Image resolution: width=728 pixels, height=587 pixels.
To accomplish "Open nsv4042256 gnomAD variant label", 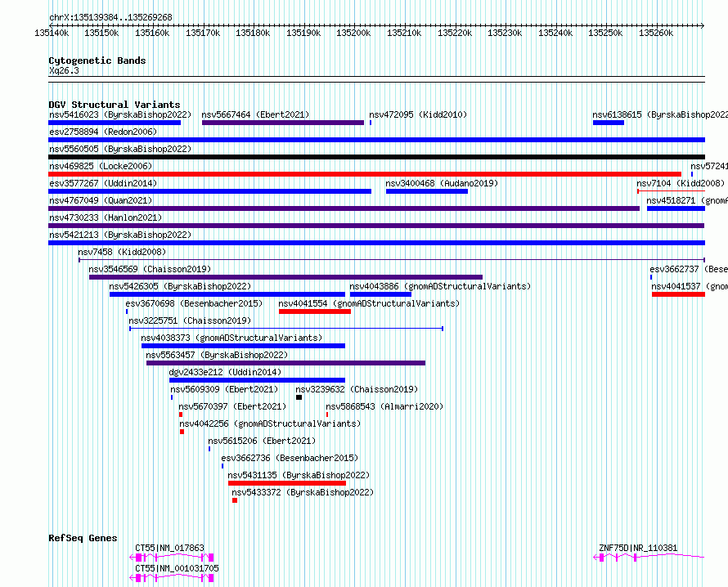I will click(x=270, y=423).
